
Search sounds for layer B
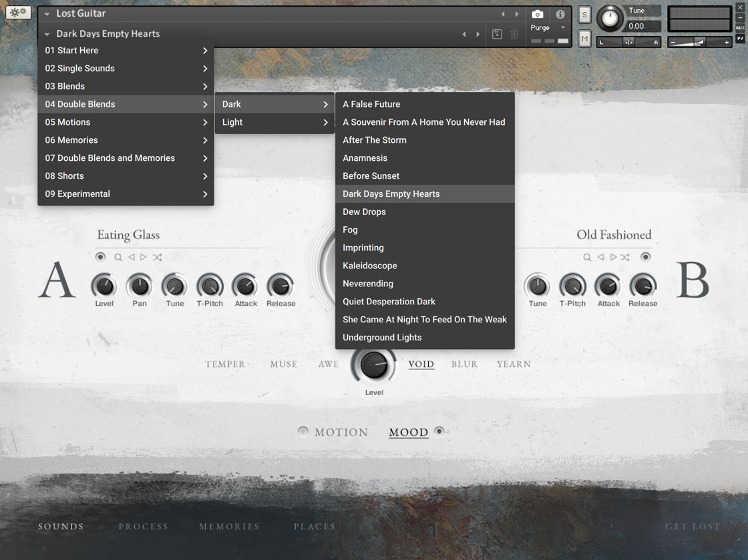(x=587, y=257)
